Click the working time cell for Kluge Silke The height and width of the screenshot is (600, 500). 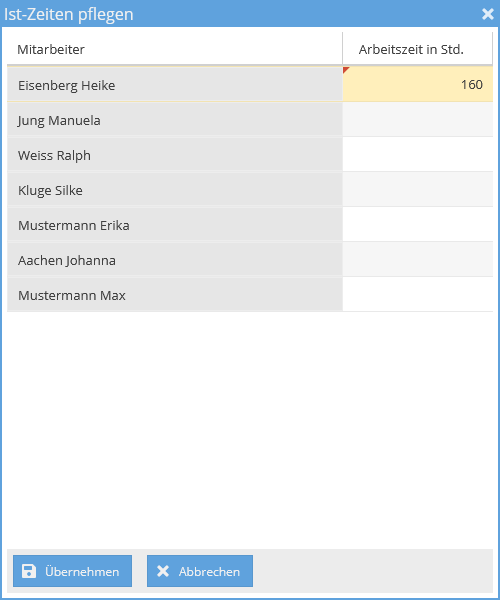click(x=417, y=190)
